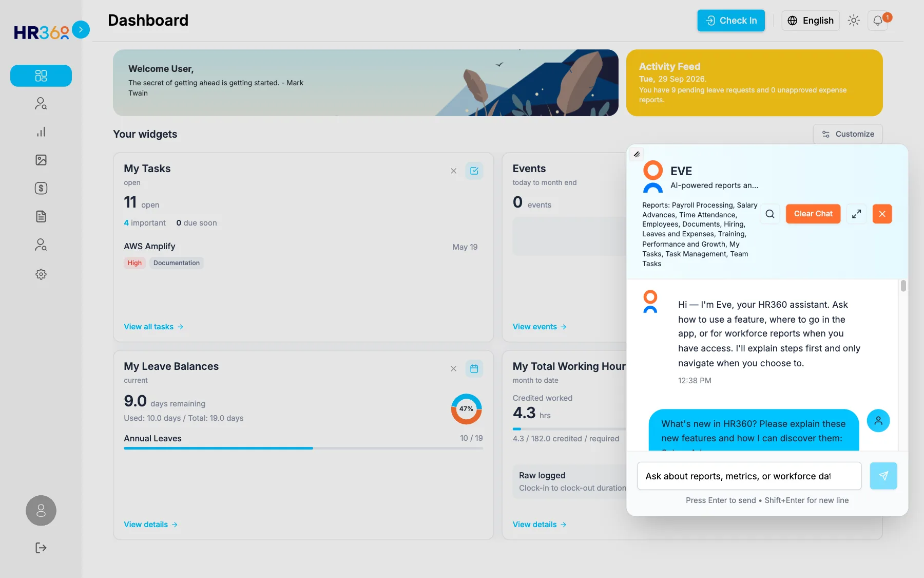Click the send message paper-plane button

coord(883,476)
